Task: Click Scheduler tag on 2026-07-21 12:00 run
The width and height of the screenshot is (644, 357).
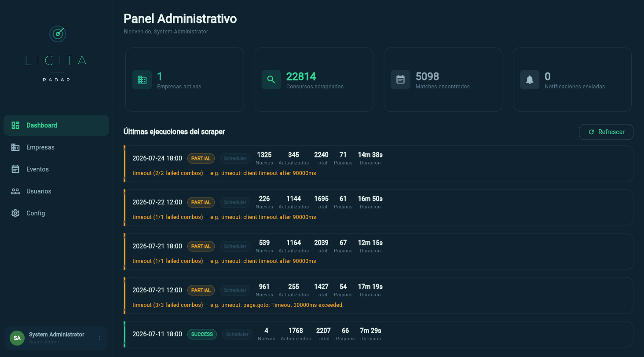Action: point(235,290)
